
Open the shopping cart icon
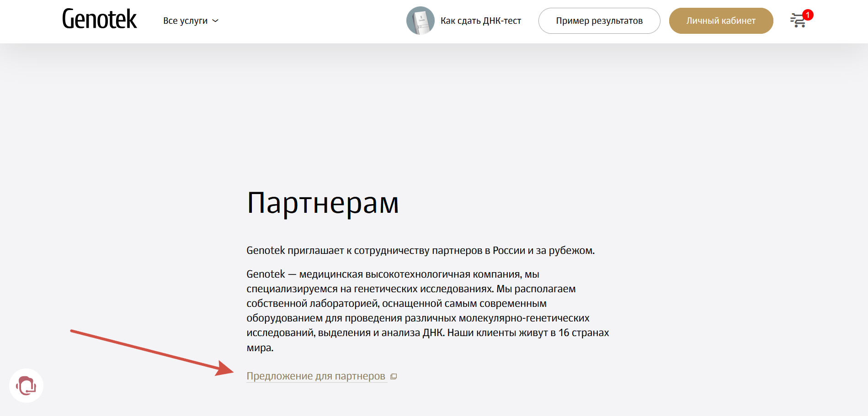pyautogui.click(x=798, y=21)
